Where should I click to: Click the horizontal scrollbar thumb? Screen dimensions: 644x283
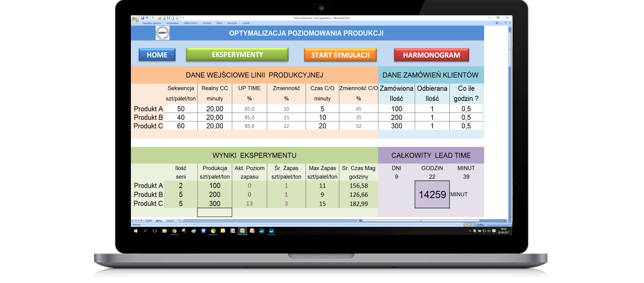(421, 221)
